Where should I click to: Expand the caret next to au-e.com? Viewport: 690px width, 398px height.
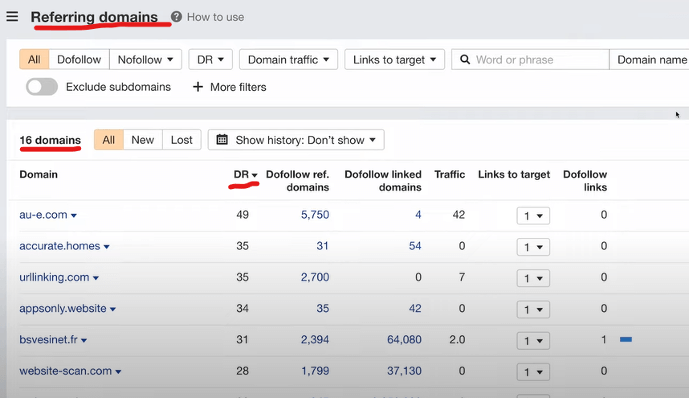coord(73,216)
